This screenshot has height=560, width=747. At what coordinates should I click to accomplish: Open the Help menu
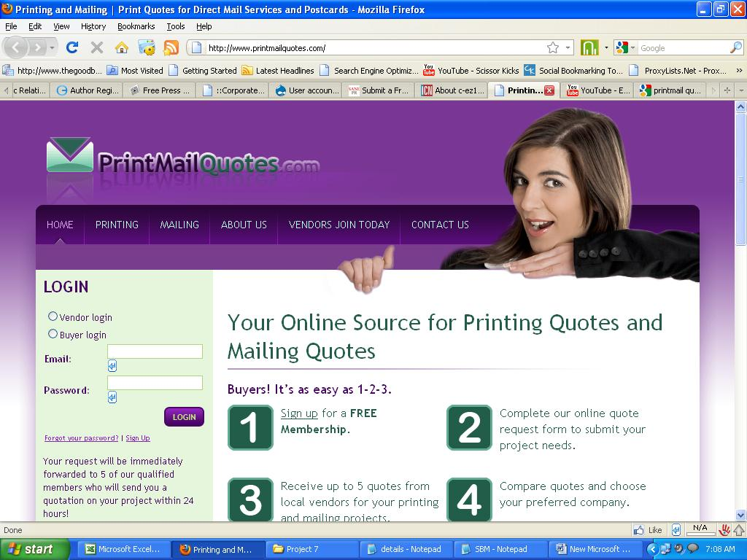[x=204, y=26]
